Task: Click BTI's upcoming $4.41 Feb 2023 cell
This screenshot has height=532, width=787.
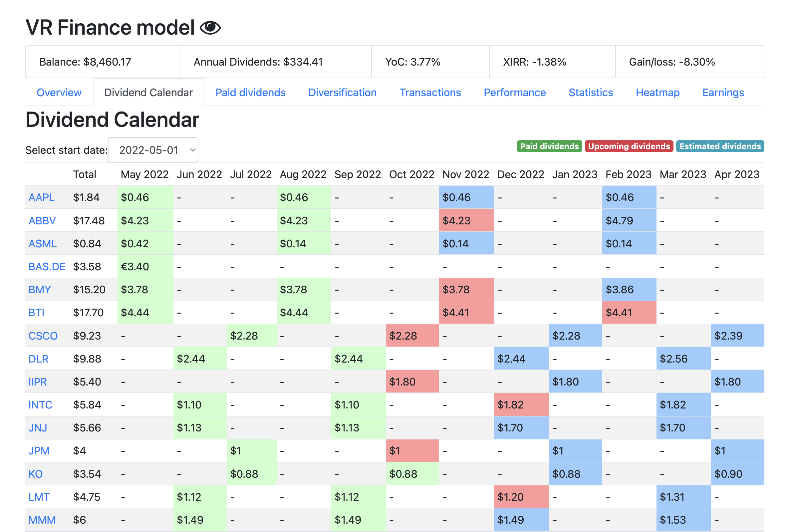Action: (629, 313)
